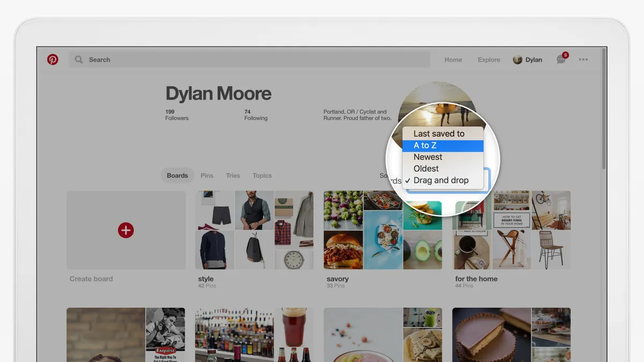Click the 'Create board' label
The height and width of the screenshot is (362, 644).
91,279
